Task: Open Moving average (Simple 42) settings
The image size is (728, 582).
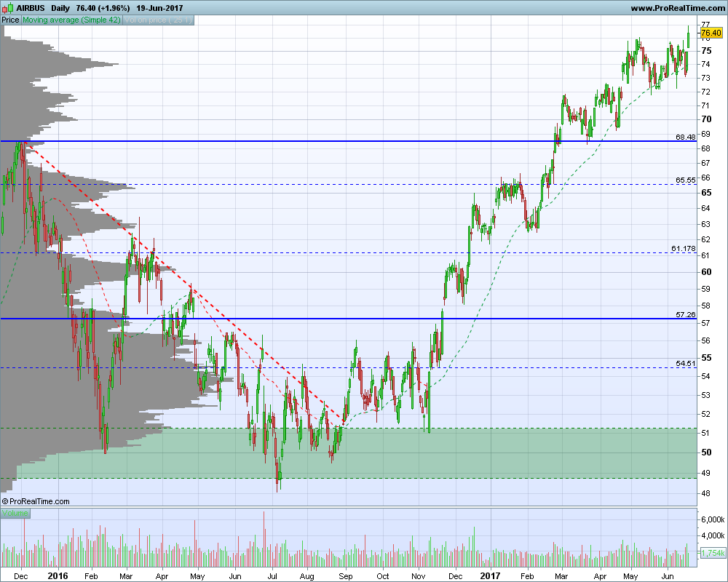Action: pyautogui.click(x=71, y=20)
